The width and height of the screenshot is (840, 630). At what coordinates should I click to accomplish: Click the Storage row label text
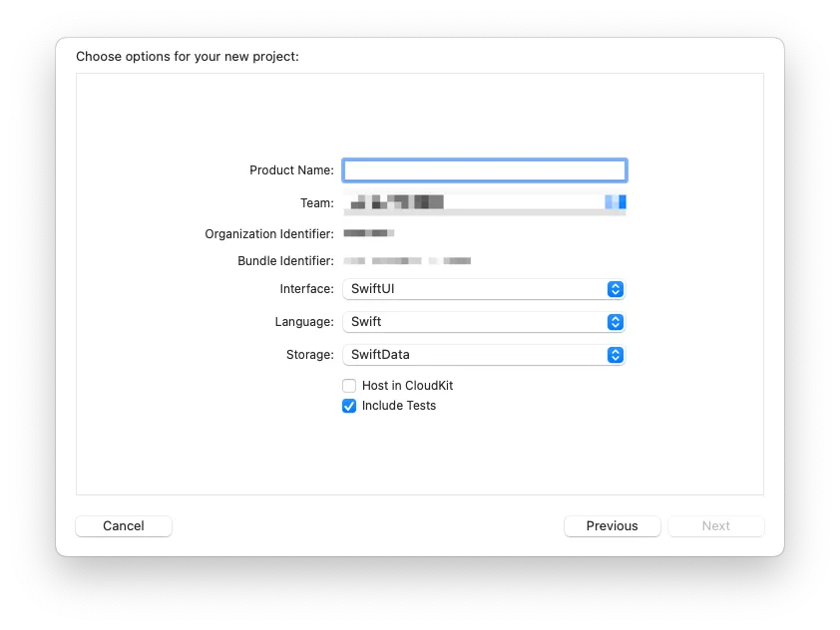(x=309, y=355)
